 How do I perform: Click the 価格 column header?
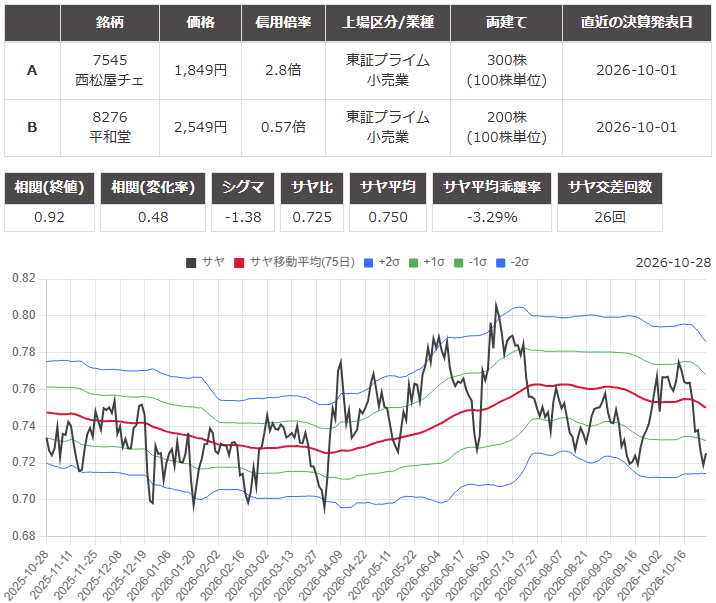tap(200, 22)
